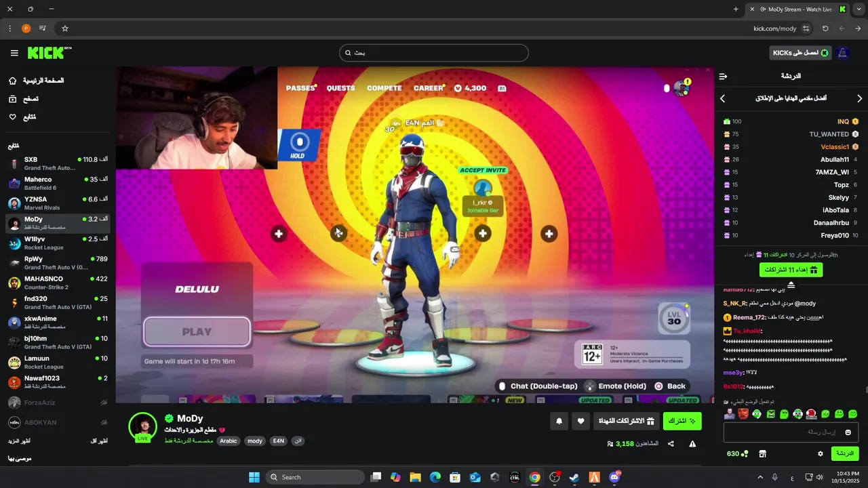Click S_NK_R username in chat
This screenshot has height=488, width=868.
coord(735,304)
